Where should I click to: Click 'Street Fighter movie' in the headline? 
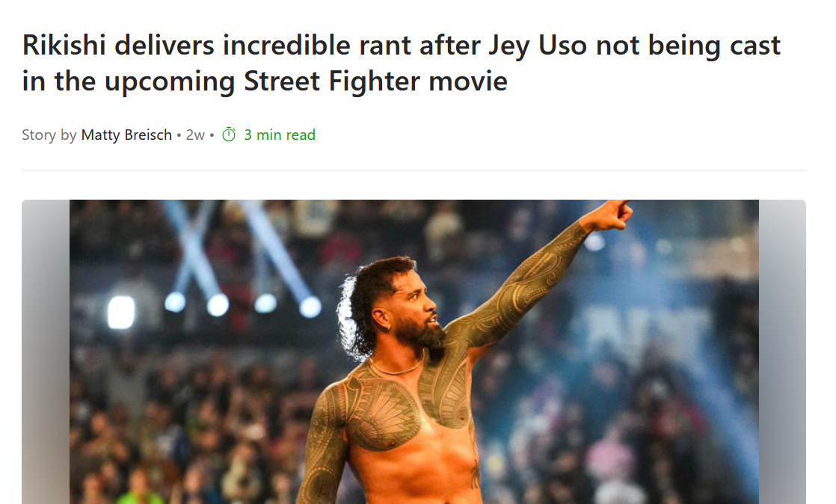pyautogui.click(x=375, y=81)
